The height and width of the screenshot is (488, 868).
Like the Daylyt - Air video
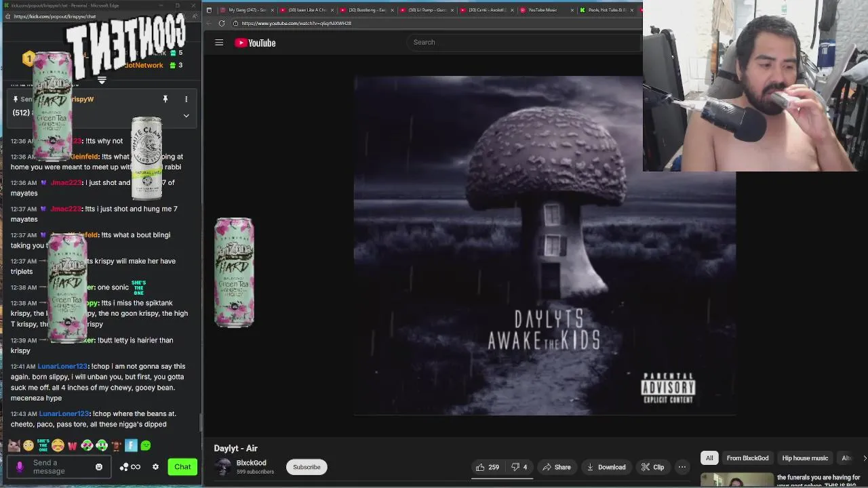click(488, 467)
